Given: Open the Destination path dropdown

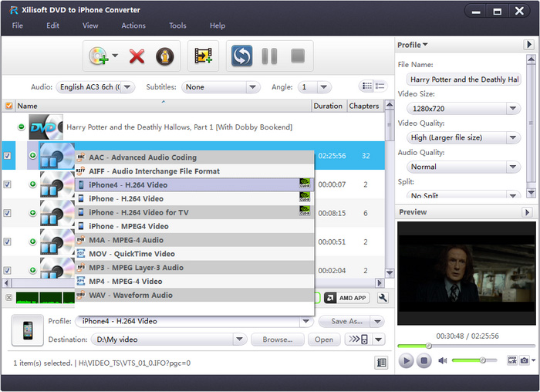Looking at the screenshot, I should [239, 340].
